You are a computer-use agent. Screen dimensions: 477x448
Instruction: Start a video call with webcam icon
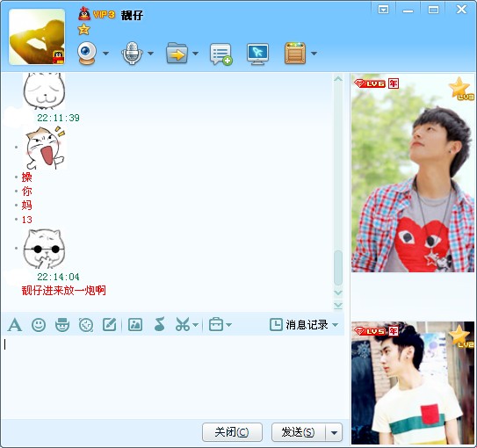pos(87,54)
